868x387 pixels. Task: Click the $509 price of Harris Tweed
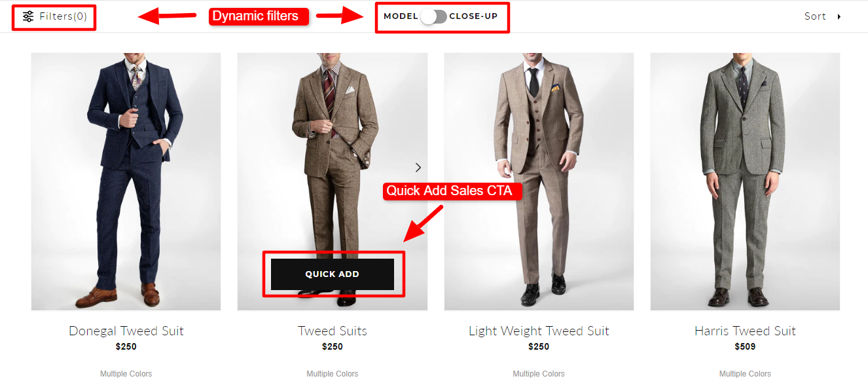click(745, 347)
